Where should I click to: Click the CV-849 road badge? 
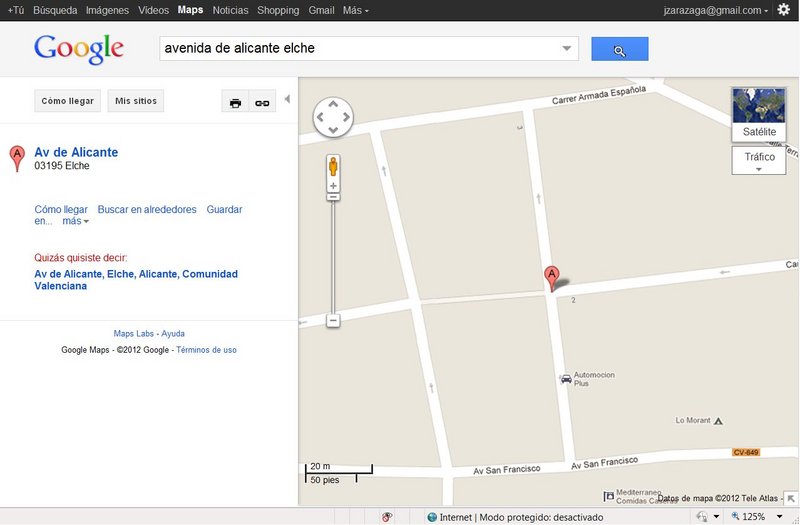tap(746, 452)
